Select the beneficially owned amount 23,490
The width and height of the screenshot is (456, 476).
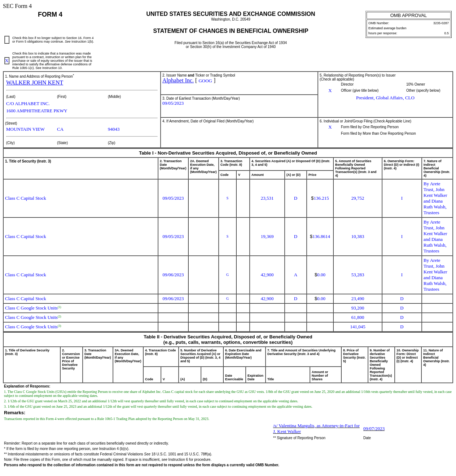[358, 299]
